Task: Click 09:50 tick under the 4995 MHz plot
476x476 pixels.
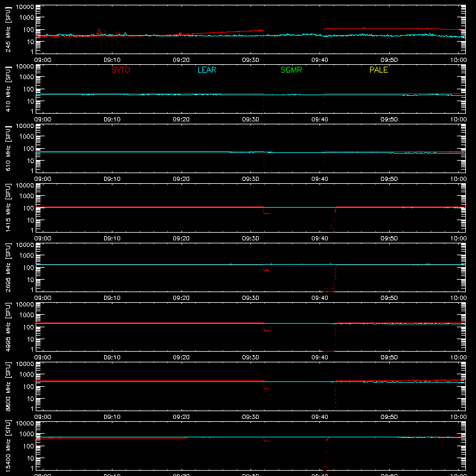Action: 389,358
